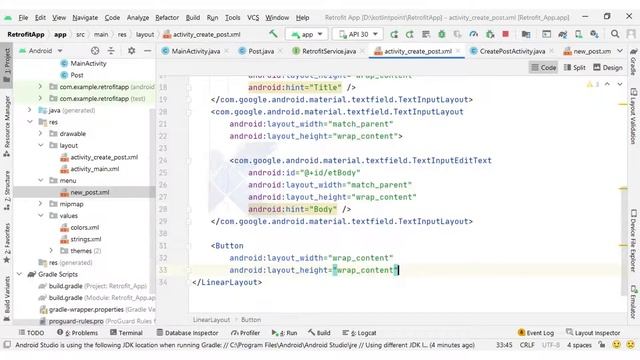Collapse the layout folder

[40, 145]
